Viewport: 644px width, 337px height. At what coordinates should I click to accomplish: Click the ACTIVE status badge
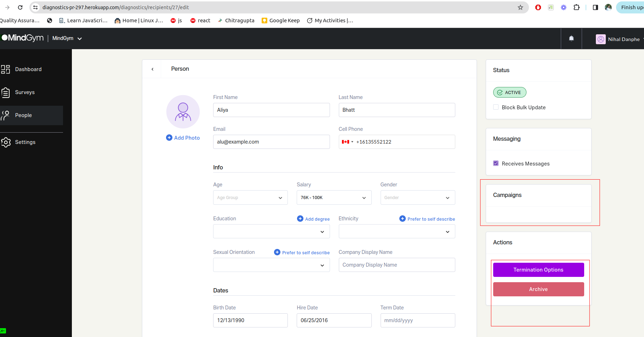tap(510, 92)
